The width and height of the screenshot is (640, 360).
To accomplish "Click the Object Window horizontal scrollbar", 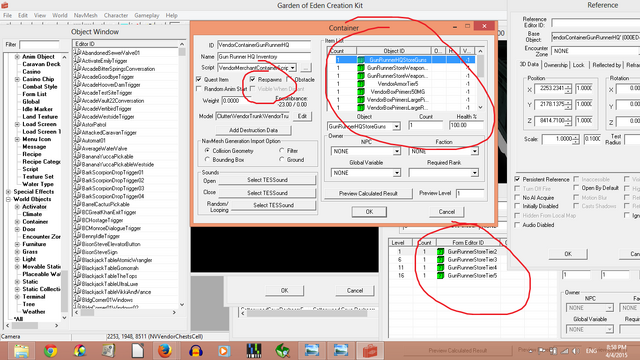I will click(x=127, y=312).
